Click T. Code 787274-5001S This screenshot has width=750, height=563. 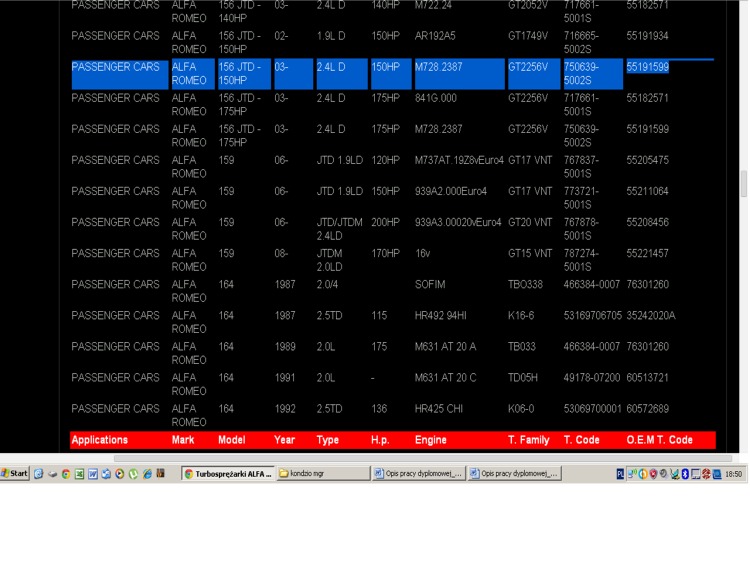point(581,260)
